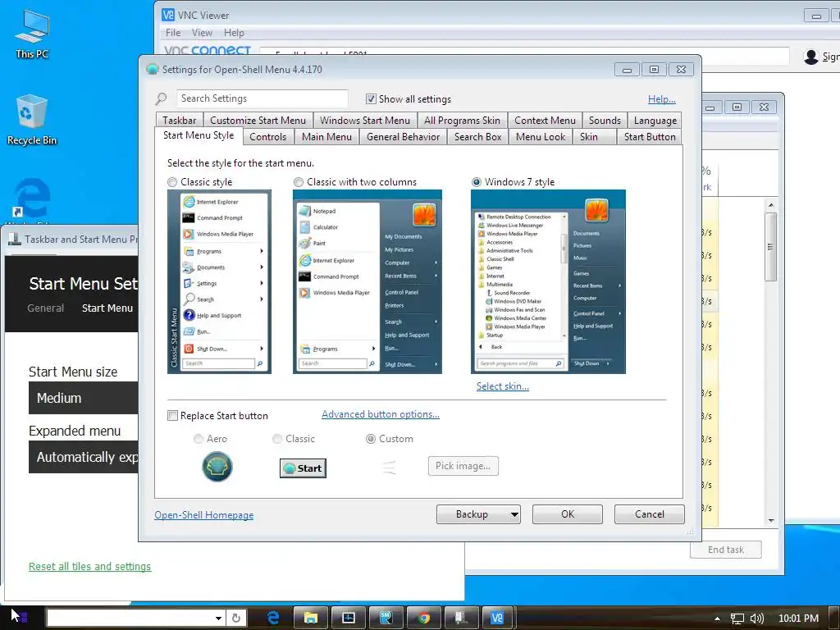Screen dimensions: 840x630
Task: Switch to Task Manager taskbar button
Action: click(x=348, y=618)
